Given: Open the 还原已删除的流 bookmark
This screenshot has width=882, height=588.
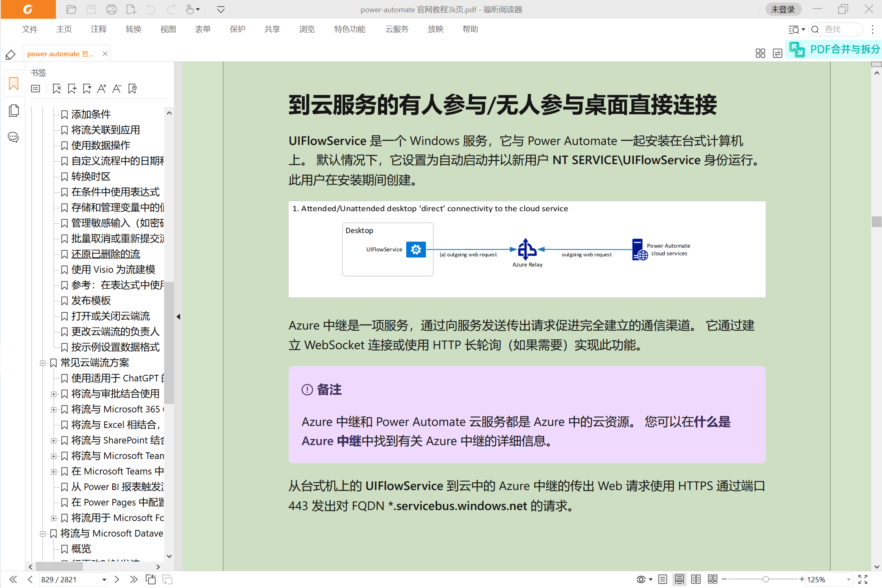Looking at the screenshot, I should pos(106,254).
